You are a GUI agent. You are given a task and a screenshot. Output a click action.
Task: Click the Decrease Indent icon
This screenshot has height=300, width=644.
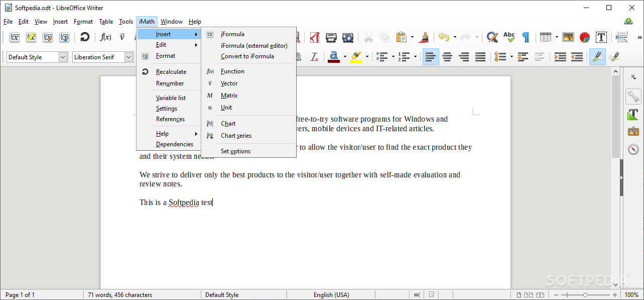pos(577,57)
